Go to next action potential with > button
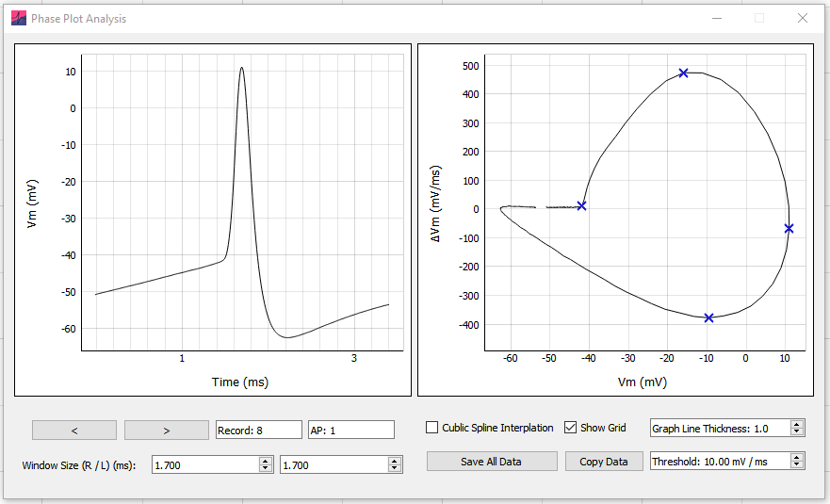Screen dimensions: 830x504 pos(167,431)
